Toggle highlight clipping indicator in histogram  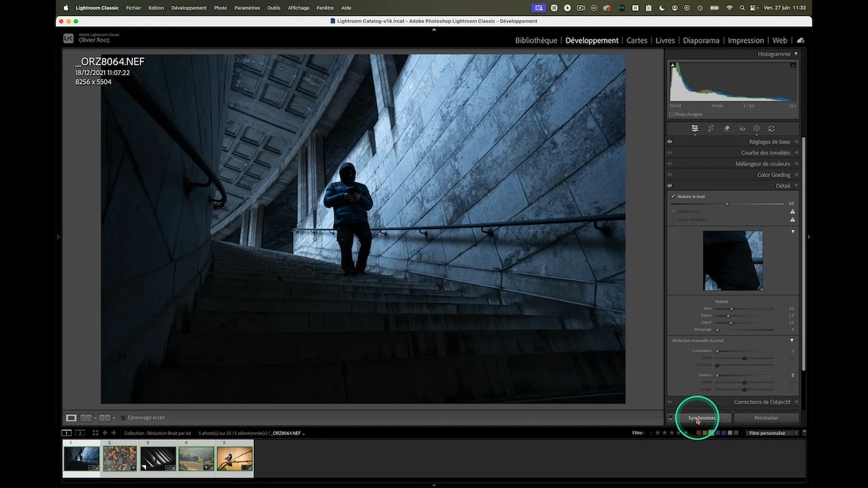(793, 65)
